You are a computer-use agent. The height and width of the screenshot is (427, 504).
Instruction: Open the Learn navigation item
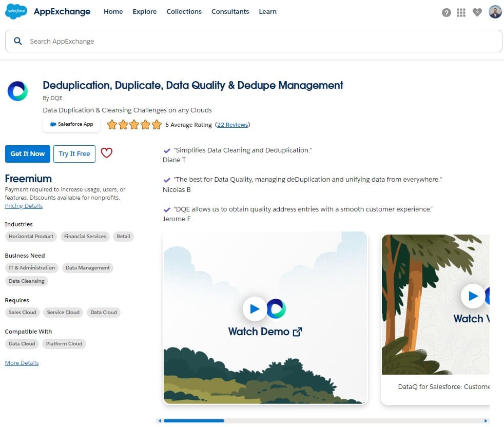267,12
